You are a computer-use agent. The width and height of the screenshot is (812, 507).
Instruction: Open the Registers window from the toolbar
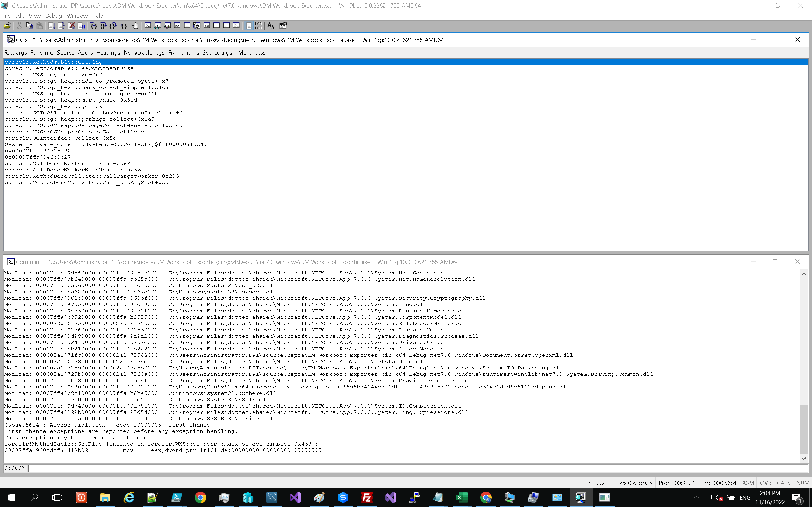[177, 26]
